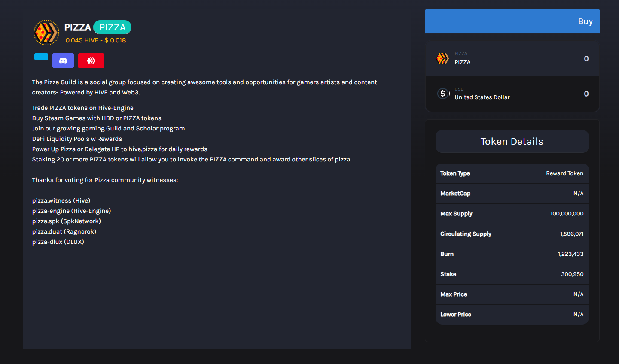The image size is (619, 364).
Task: Open the red Hive blog button
Action: pyautogui.click(x=91, y=61)
